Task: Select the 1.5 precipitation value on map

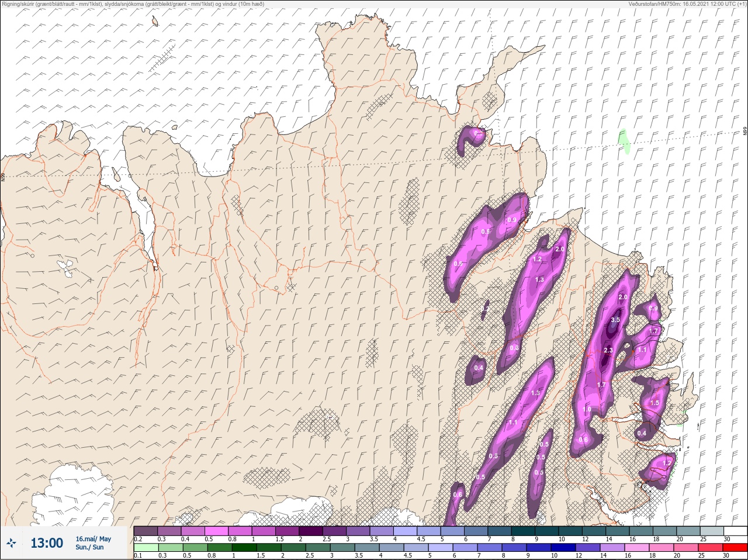Action: pyautogui.click(x=654, y=403)
